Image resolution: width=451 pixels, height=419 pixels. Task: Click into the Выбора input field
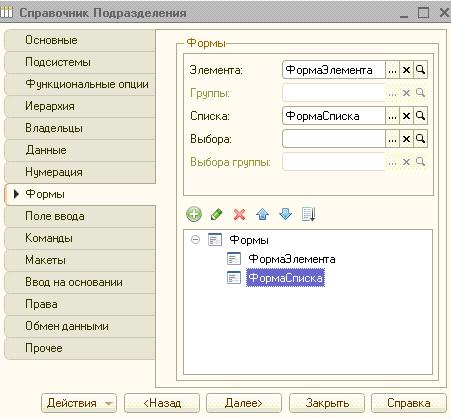point(334,139)
